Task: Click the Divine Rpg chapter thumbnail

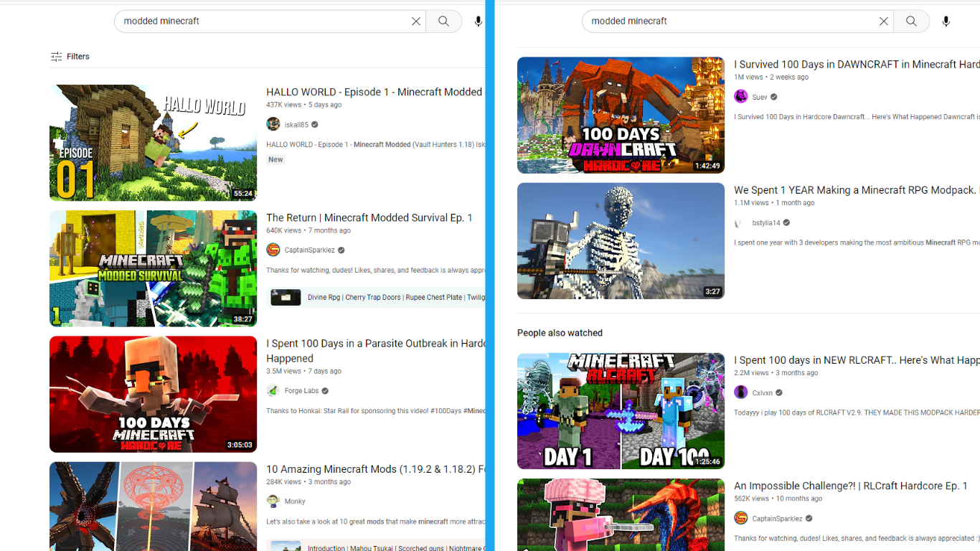Action: click(x=286, y=297)
